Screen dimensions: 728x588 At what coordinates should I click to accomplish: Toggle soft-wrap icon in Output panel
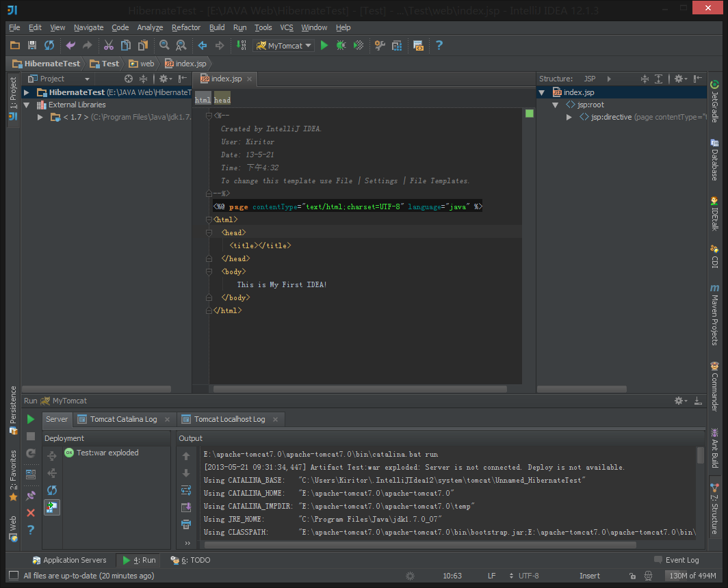[x=186, y=490]
